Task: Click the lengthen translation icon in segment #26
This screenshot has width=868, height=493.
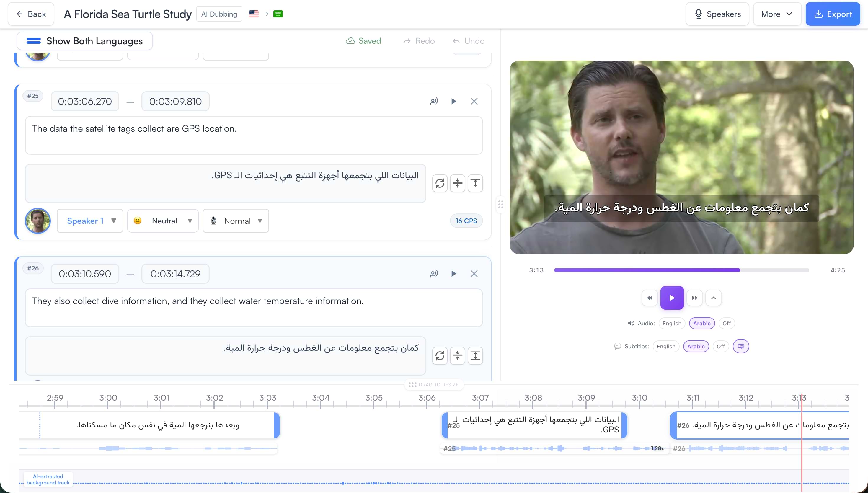Action: (475, 355)
